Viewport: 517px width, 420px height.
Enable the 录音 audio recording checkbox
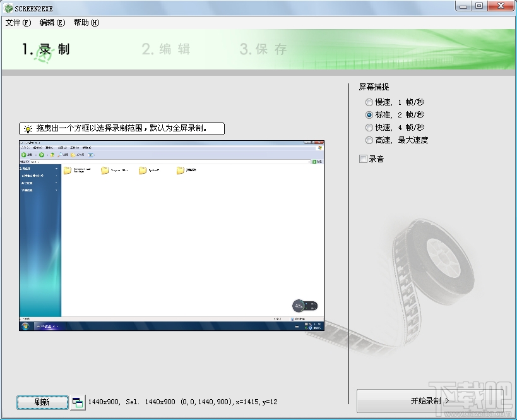click(364, 157)
